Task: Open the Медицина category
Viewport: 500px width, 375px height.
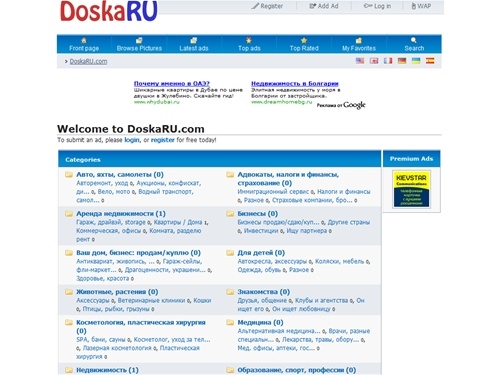Action: (x=260, y=322)
